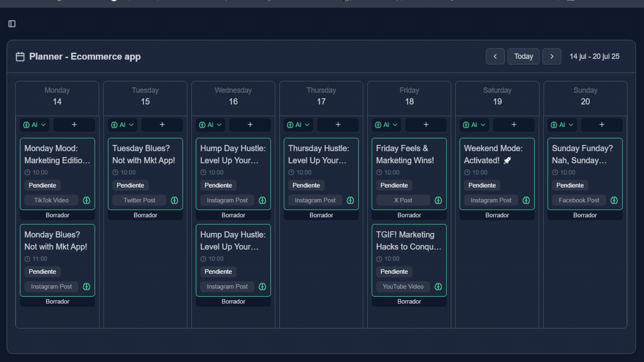Select the Instagram Post tag on Monday Blues card
The image size is (644, 362).
[x=51, y=287]
